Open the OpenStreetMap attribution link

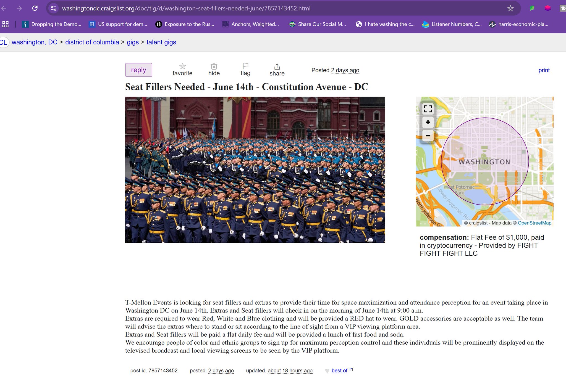click(534, 223)
